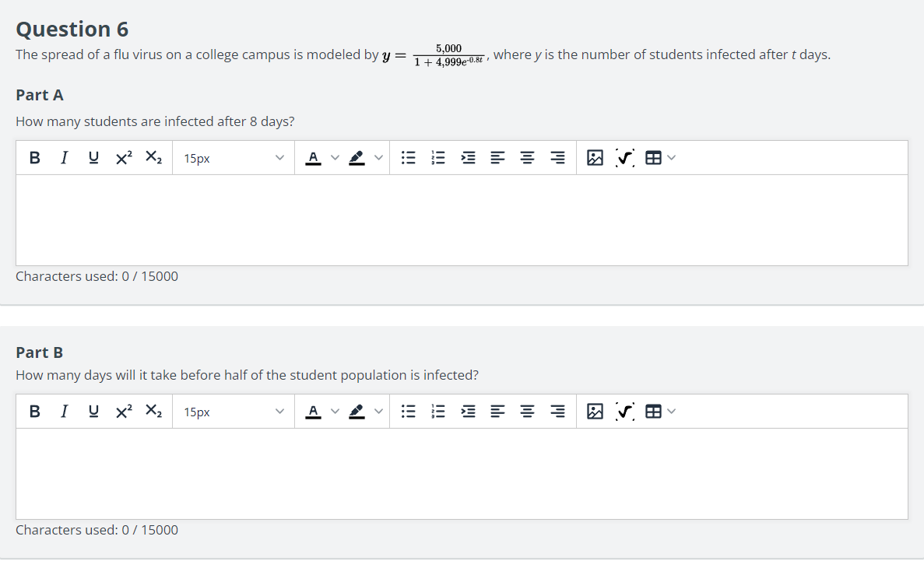Align text left in Part B editor
924x561 pixels.
click(x=497, y=411)
